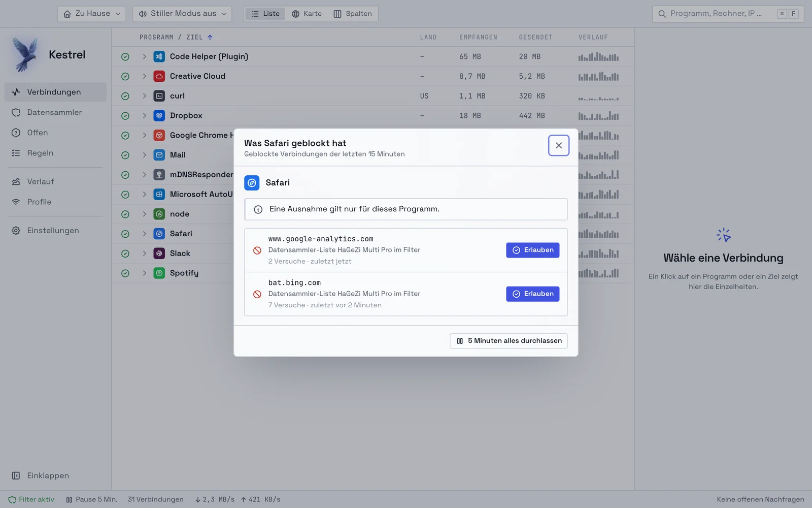Click the blocked icon beside bat.bing.com
812x508 pixels.
(x=257, y=294)
